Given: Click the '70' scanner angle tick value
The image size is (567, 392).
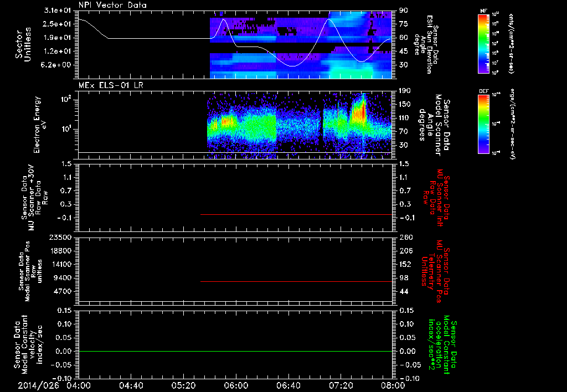Looking at the screenshot, I should point(403,132).
